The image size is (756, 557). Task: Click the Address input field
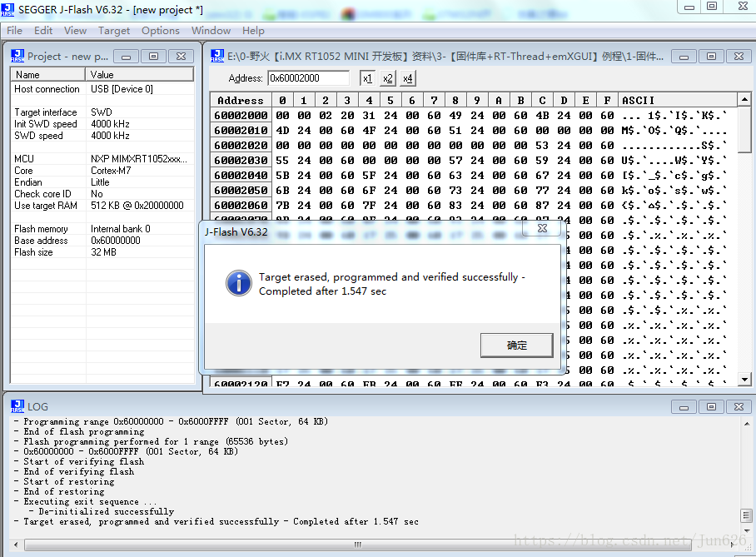(308, 78)
